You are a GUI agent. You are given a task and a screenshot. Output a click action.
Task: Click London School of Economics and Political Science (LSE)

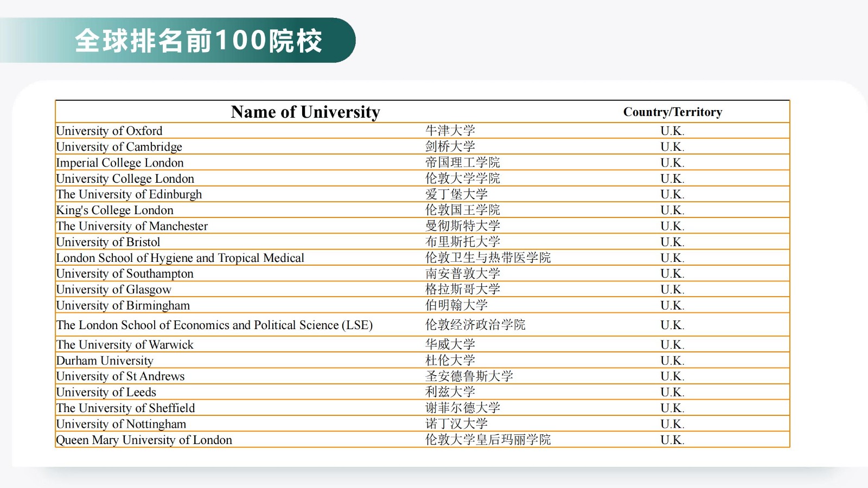point(214,325)
